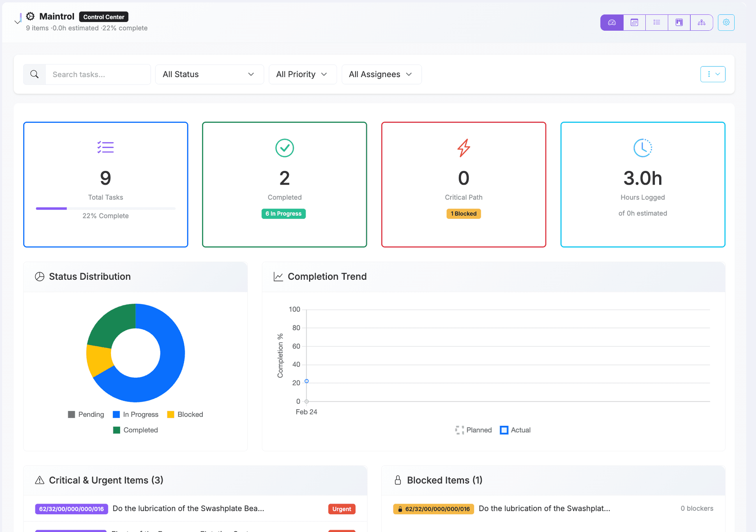This screenshot has height=532, width=756.
Task: Focus the Search tasks input field
Action: pyautogui.click(x=98, y=74)
